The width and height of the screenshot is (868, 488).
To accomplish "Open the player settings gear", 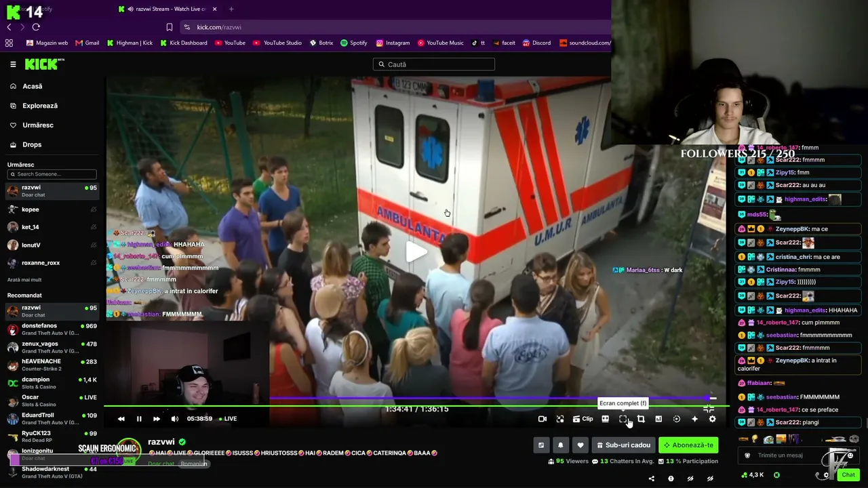I will coord(712,419).
